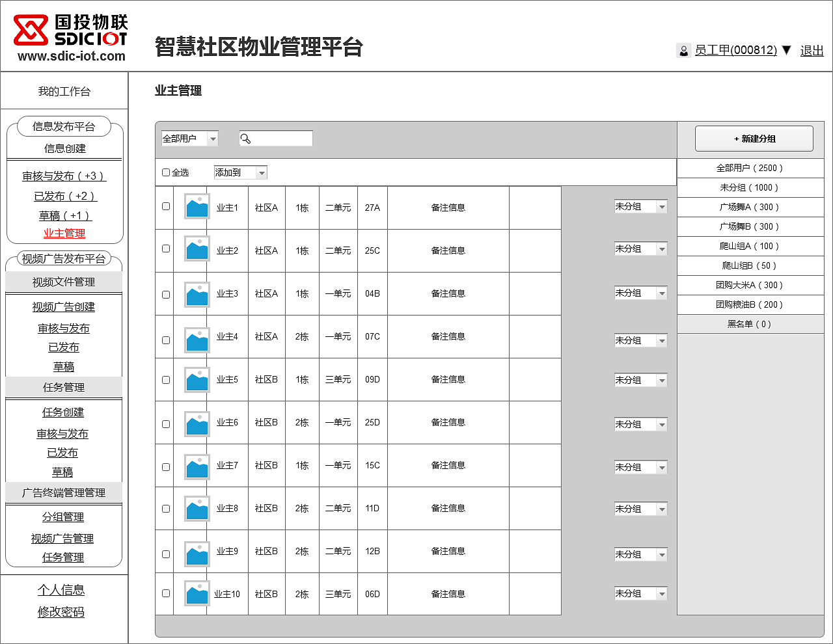Open the photo icon of 业主1

click(197, 207)
